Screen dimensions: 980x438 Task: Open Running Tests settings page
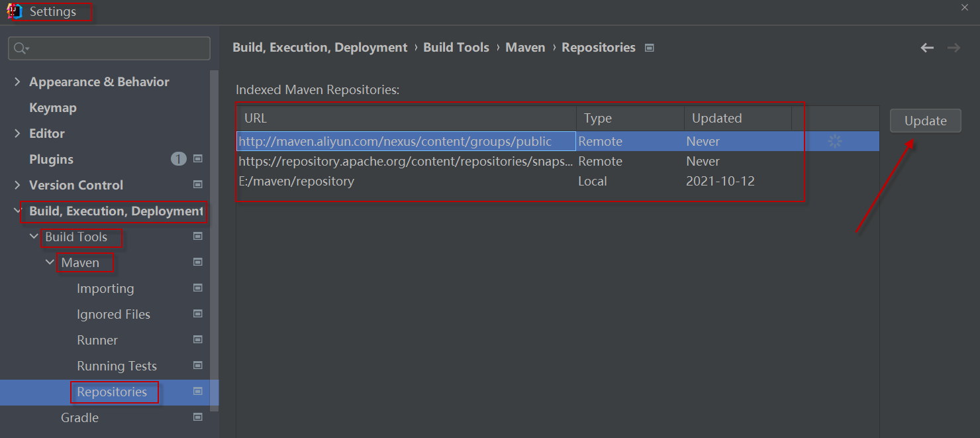point(117,366)
